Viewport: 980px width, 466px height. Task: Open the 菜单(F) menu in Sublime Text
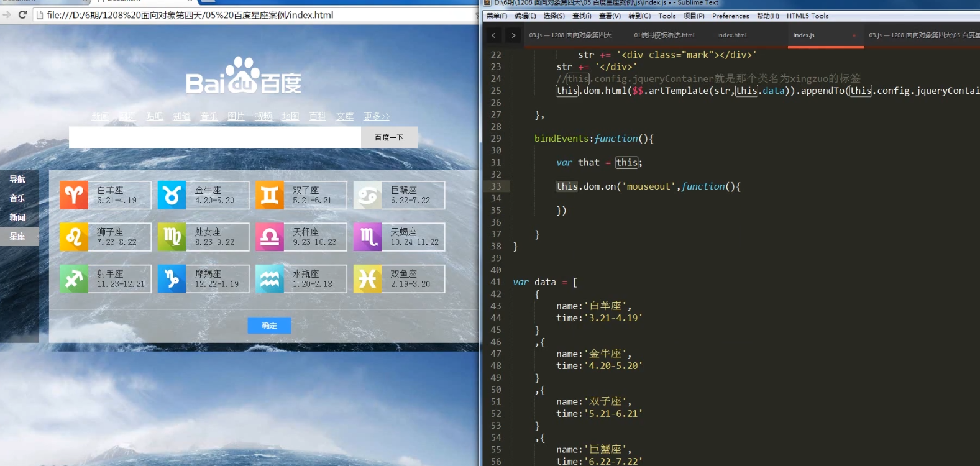click(x=497, y=16)
